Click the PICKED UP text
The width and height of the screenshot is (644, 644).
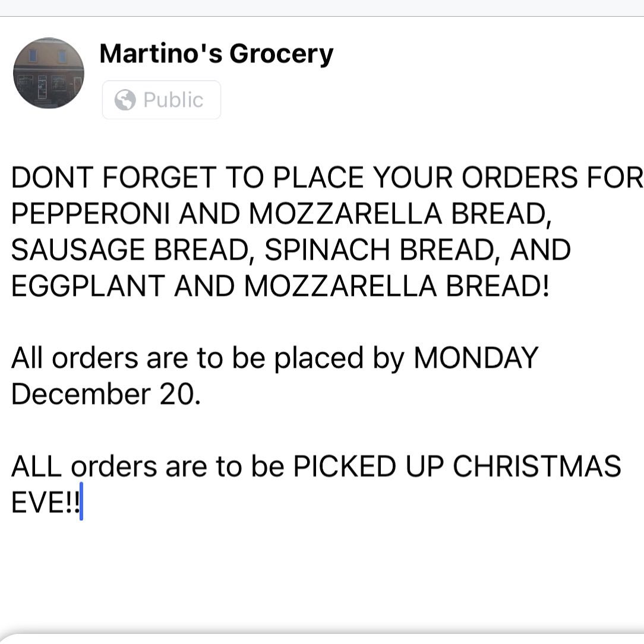[x=368, y=466]
